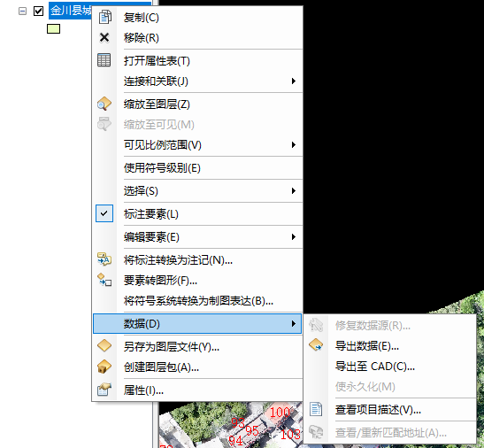484x448 pixels.
Task: Select the 金川县城 layer name in tree
Action: pyautogui.click(x=71, y=11)
